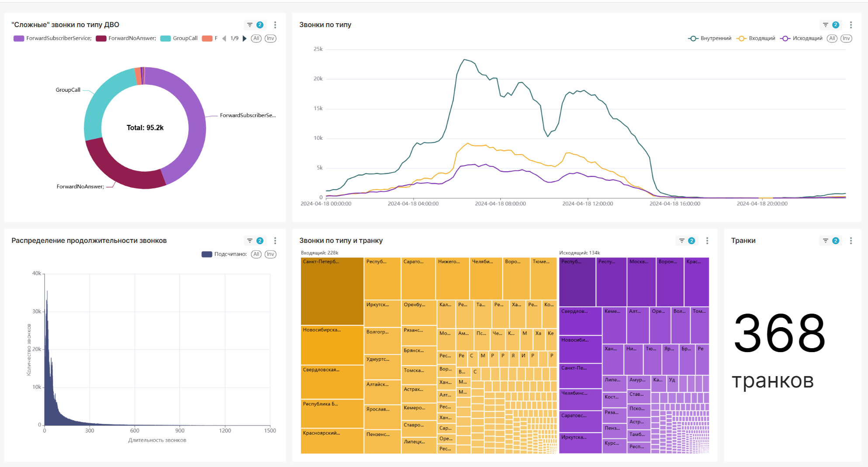Toggle the ForwardSubscriberService legend entry
This screenshot has height=467, width=868.
click(52, 38)
